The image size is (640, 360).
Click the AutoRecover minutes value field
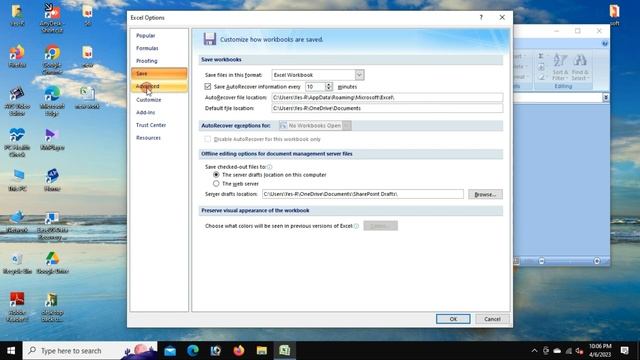[x=315, y=87]
